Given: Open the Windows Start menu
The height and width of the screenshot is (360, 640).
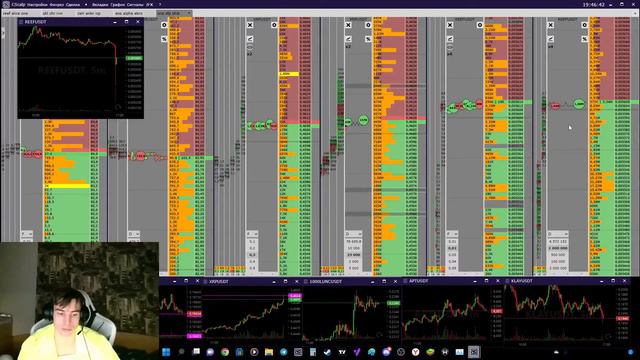Looking at the screenshot, I should click(x=166, y=352).
